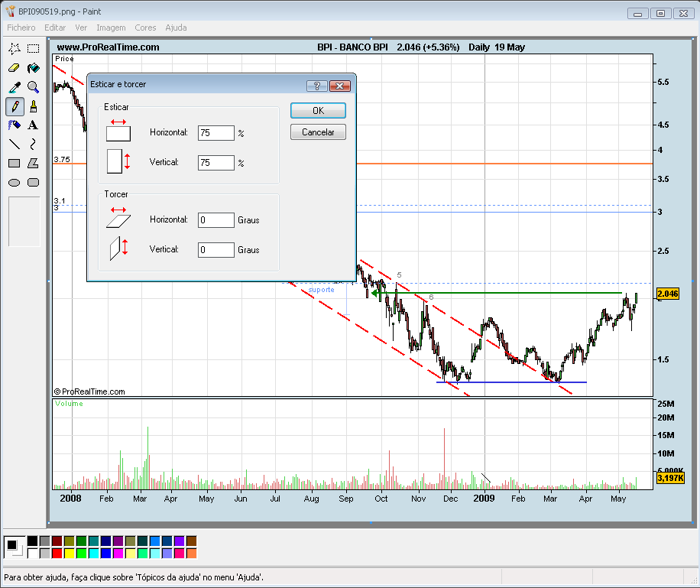Click the 3,197K volume label

click(x=670, y=478)
